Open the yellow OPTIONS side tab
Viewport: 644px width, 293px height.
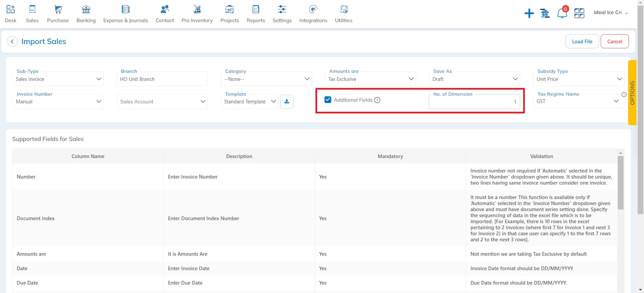[x=632, y=93]
